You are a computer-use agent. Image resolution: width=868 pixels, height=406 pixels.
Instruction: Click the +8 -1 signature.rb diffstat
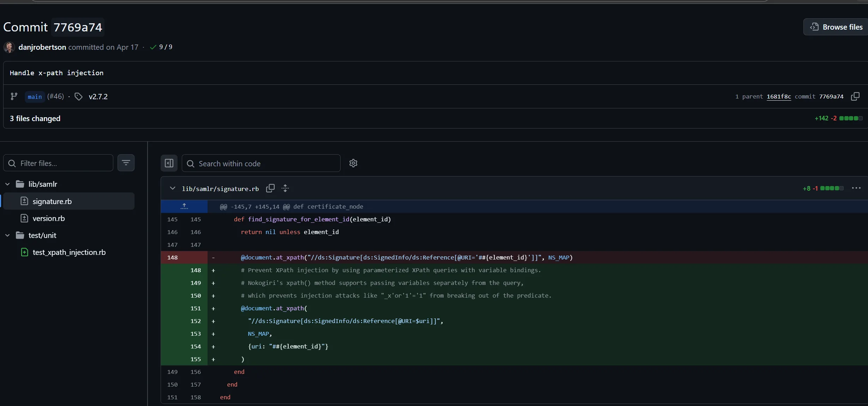pos(823,189)
